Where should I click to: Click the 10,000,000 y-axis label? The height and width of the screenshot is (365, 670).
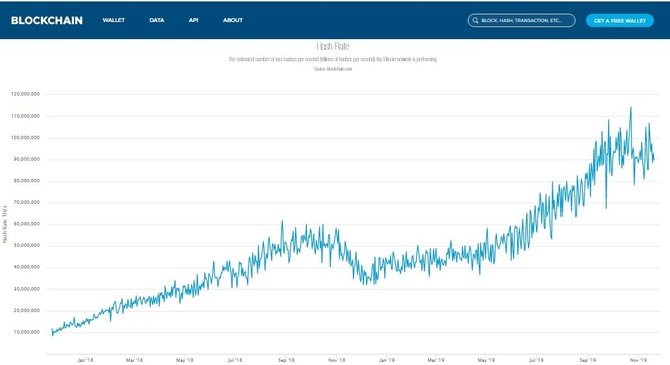click(x=26, y=332)
